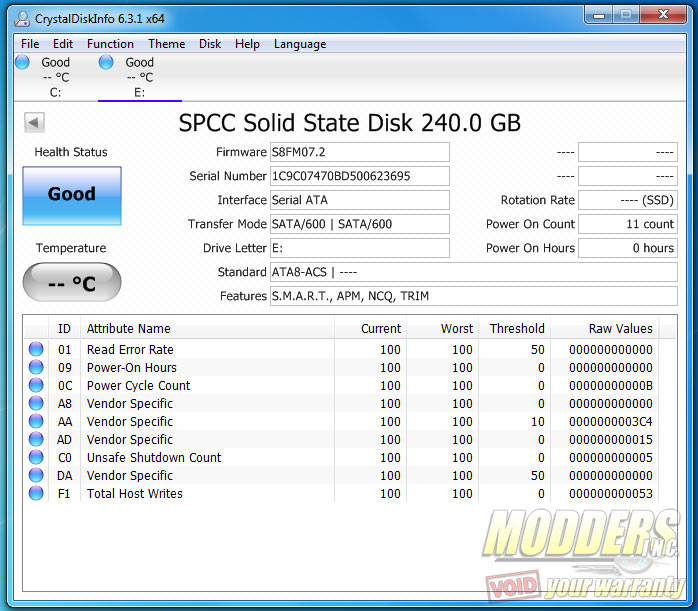The height and width of the screenshot is (611, 698).
Task: Click the Standard field ATA8-ACS
Action: pyautogui.click(x=474, y=272)
